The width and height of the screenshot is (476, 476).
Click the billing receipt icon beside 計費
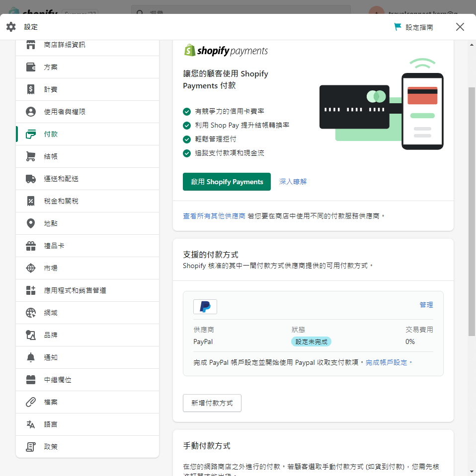point(31,89)
